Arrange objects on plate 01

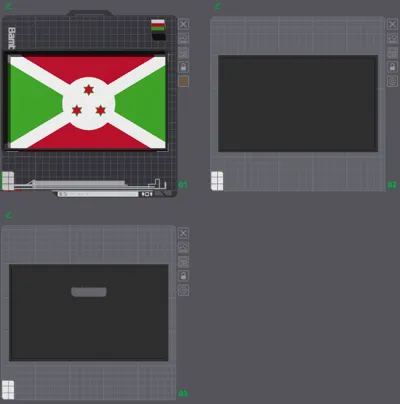[183, 53]
